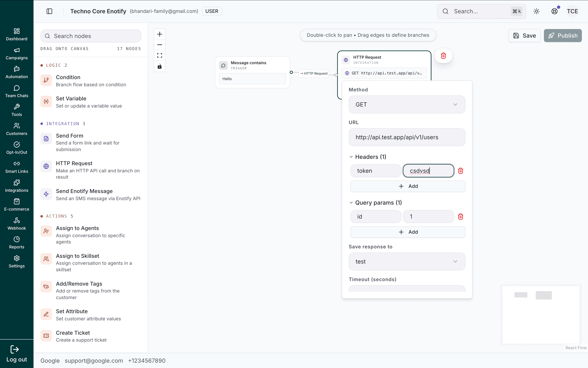Open Webhook in the sidebar

(x=17, y=224)
